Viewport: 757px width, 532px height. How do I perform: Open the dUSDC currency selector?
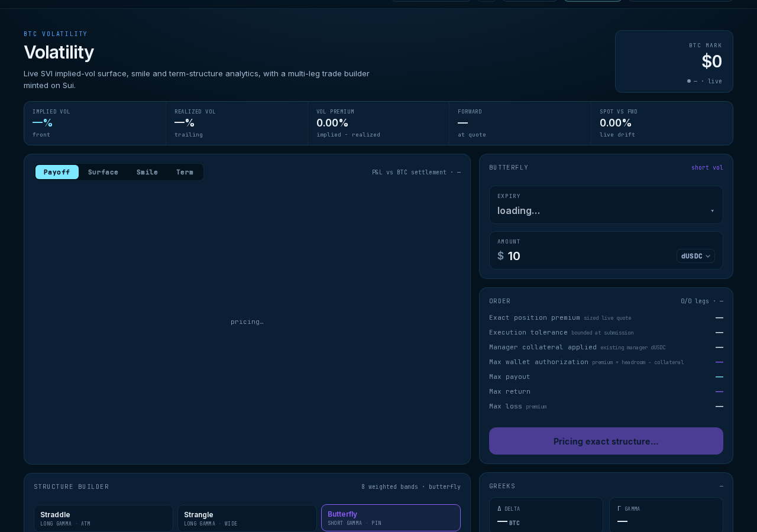(x=695, y=256)
